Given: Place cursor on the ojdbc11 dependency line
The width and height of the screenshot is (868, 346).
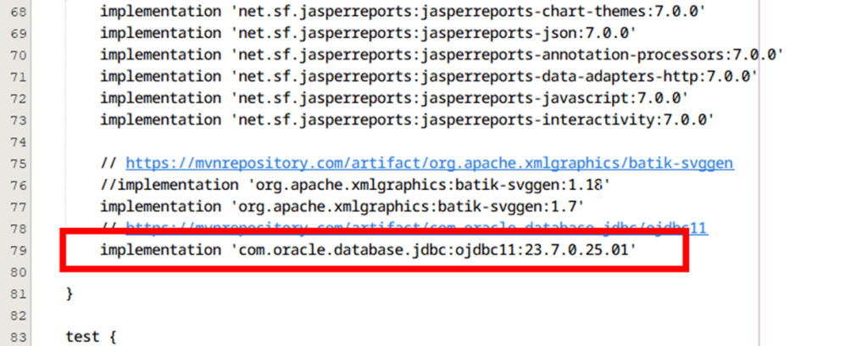Looking at the screenshot, I should 367,250.
